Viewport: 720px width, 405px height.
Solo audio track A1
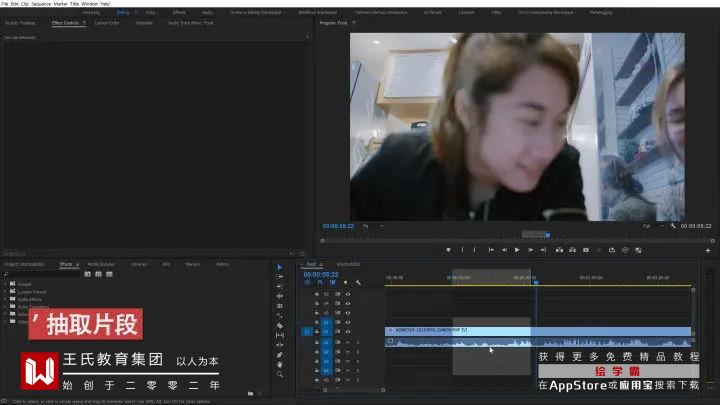click(x=358, y=343)
